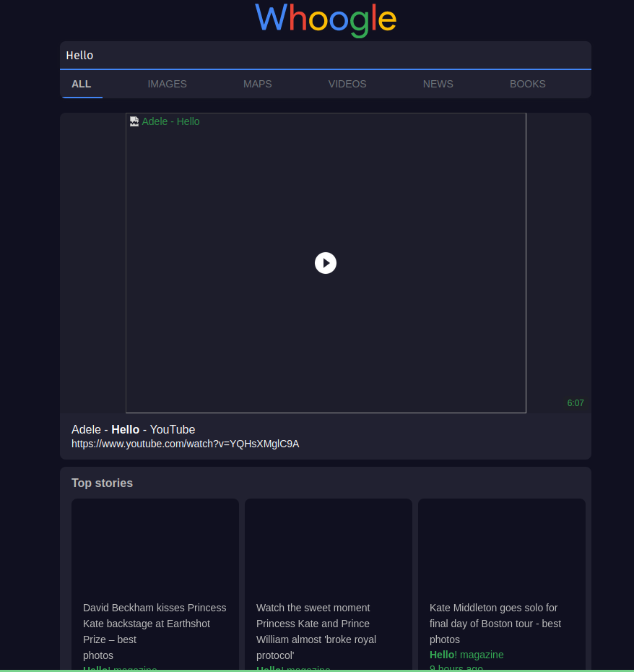Open David Beckham kisses Princess Kate story
Image resolution: width=634 pixels, height=672 pixels.
155,632
